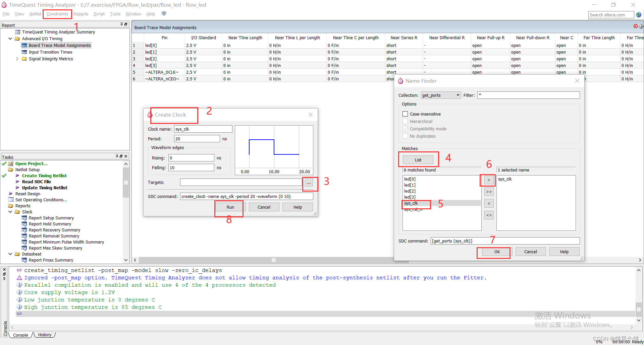Image resolution: width=644 pixels, height=345 pixels.
Task: Run the Update Timing Netlist task
Action: pos(45,188)
